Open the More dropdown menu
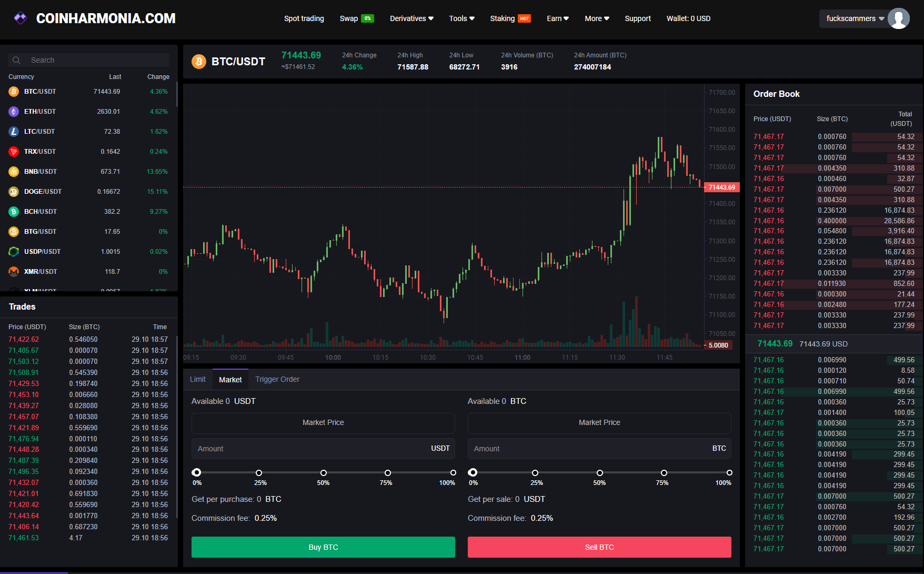The width and height of the screenshot is (924, 574). (597, 18)
